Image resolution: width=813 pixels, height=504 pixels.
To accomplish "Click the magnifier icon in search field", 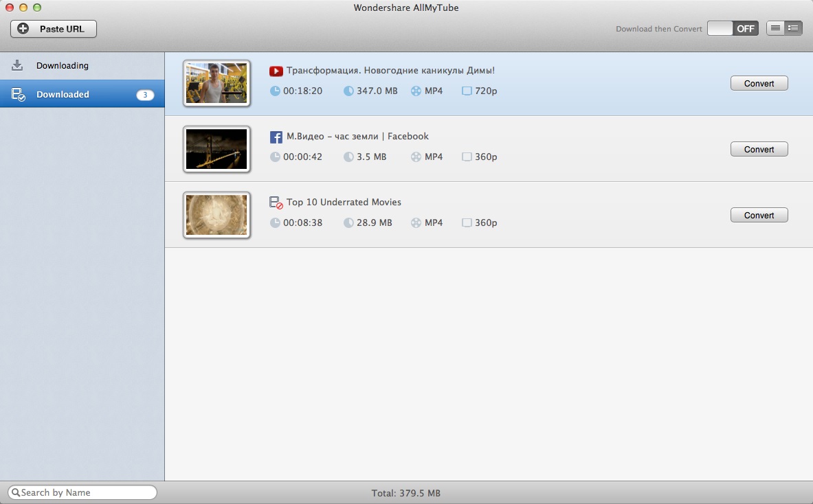I will click(16, 492).
